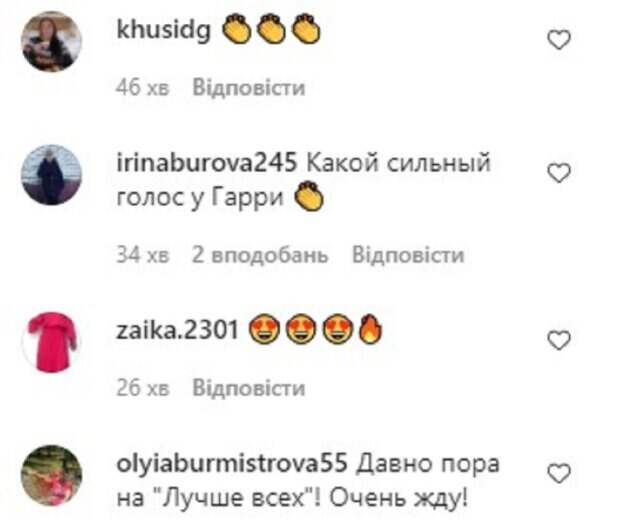Reply to khusidg via Відповісти
The width and height of the screenshot is (620, 525).
249,88
